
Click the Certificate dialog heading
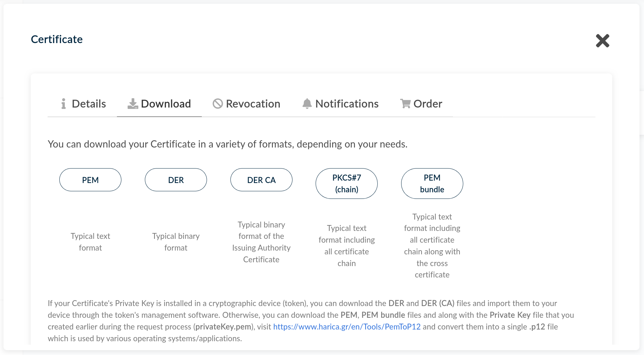coord(57,39)
